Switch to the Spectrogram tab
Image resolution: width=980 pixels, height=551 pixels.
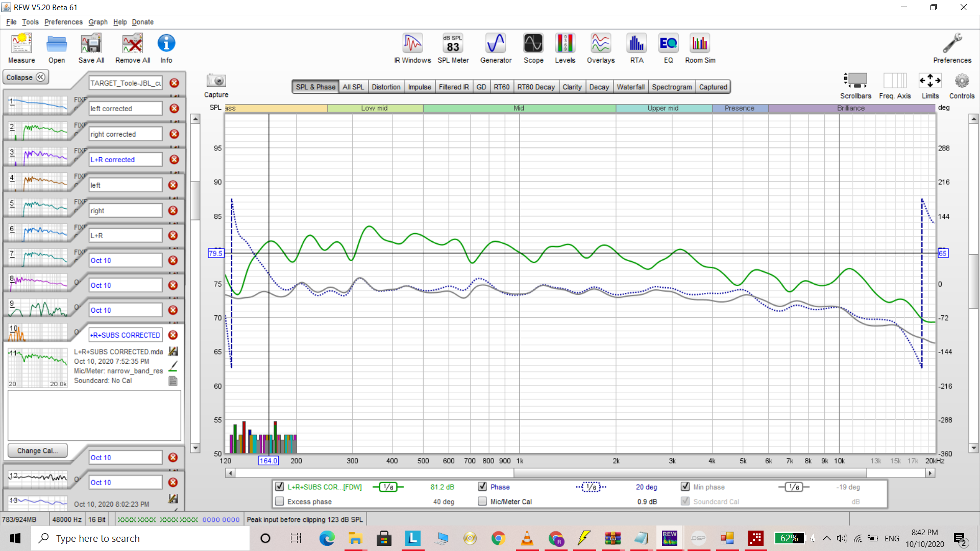coord(672,87)
